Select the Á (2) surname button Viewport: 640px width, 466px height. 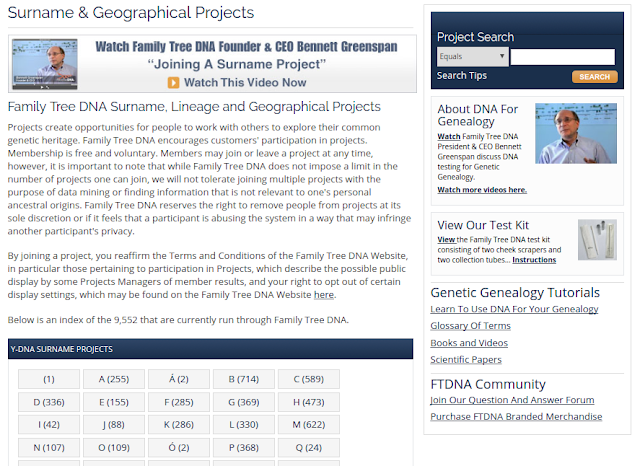179,379
